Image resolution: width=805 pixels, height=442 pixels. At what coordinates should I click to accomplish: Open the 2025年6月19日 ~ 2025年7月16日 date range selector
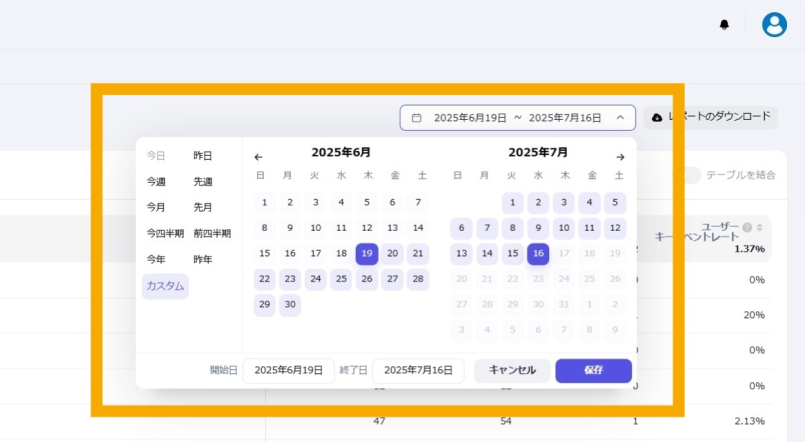click(x=517, y=118)
